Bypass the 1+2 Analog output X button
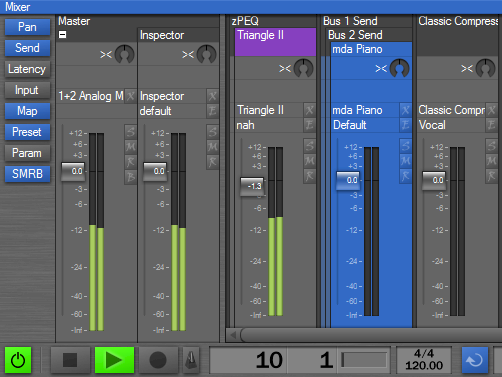The height and width of the screenshot is (377, 502). point(131,96)
